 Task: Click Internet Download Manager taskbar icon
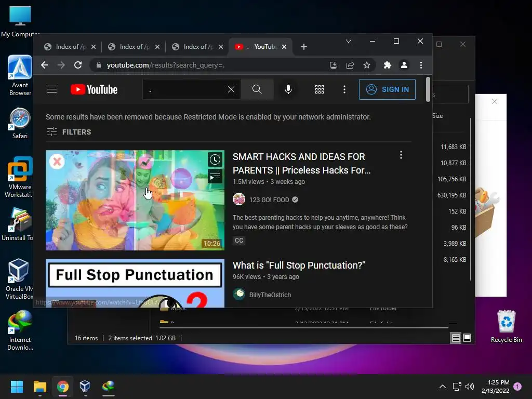click(x=108, y=387)
